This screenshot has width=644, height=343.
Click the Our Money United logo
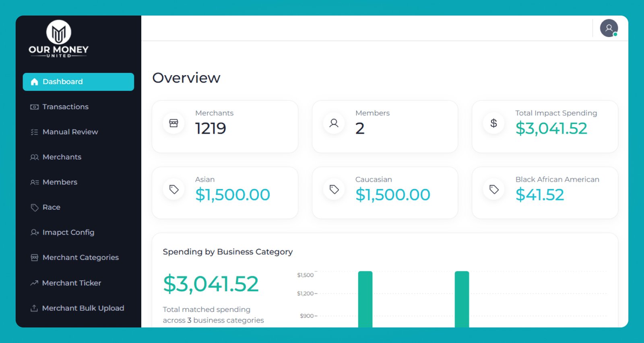pyautogui.click(x=59, y=39)
